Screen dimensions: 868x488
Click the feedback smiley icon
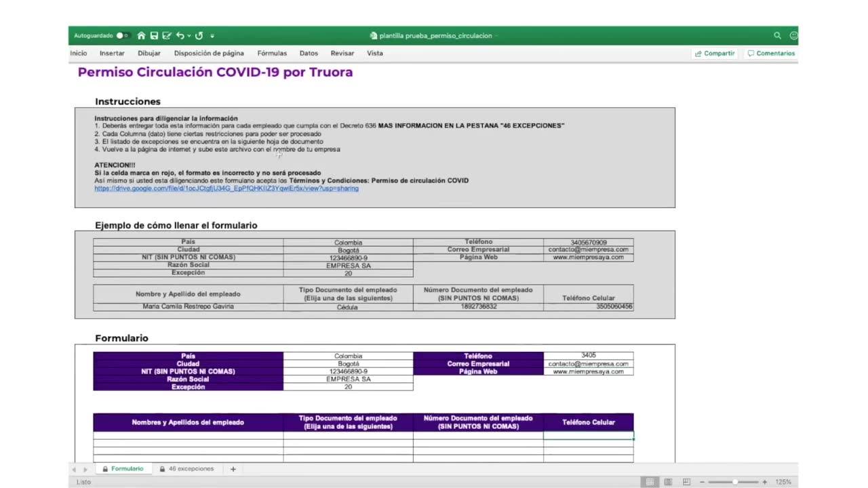point(793,35)
